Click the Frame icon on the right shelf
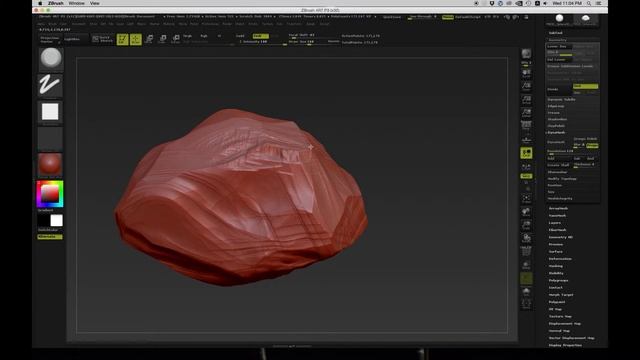This screenshot has height=360, width=640. tap(526, 199)
